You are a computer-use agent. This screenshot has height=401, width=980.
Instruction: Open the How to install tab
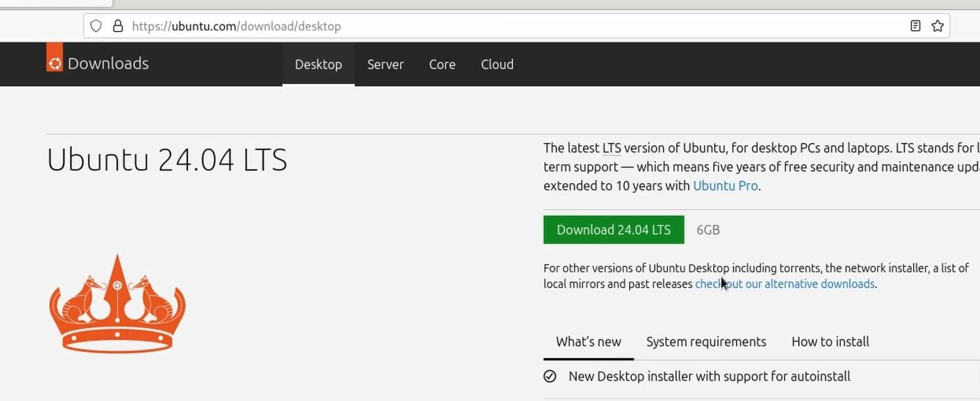(831, 342)
